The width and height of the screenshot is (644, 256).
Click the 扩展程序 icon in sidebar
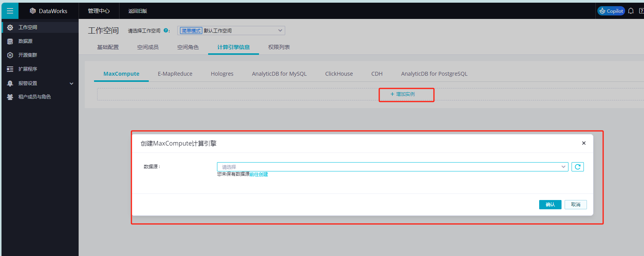pyautogui.click(x=10, y=69)
